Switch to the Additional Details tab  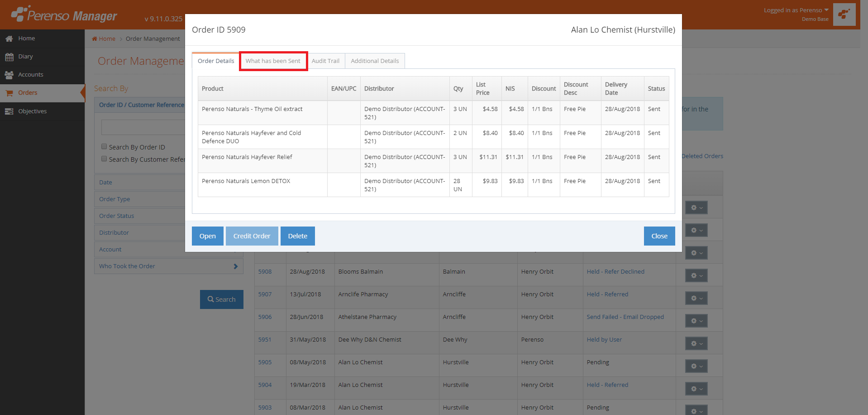(x=375, y=61)
